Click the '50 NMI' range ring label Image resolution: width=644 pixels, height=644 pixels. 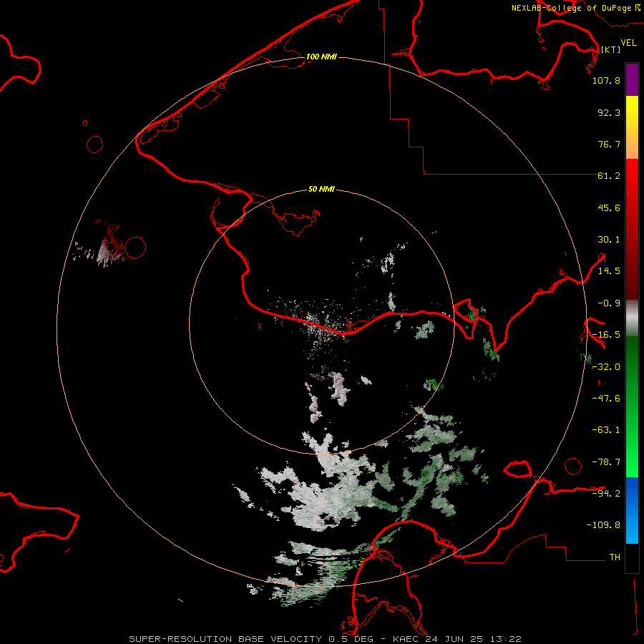click(x=321, y=189)
